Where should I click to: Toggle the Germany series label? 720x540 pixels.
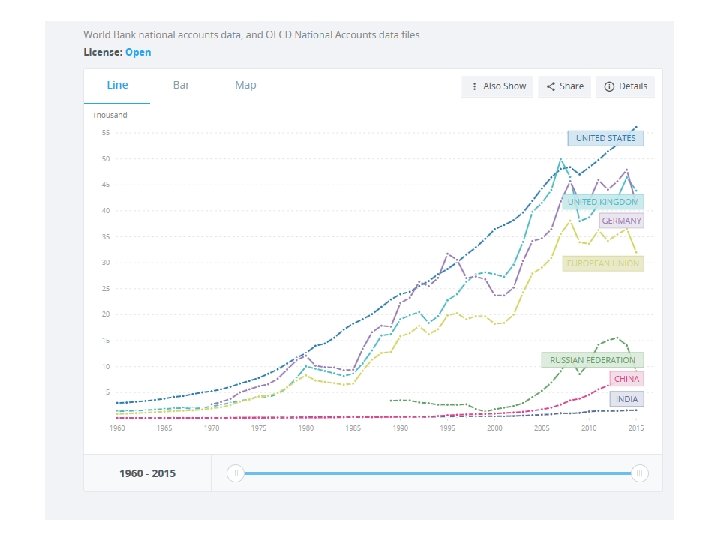point(621,220)
